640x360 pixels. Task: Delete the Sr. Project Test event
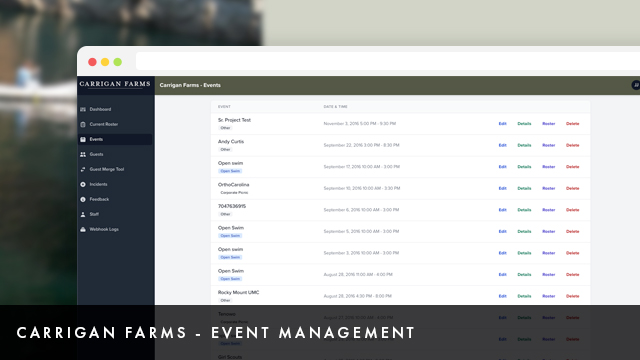[573, 124]
